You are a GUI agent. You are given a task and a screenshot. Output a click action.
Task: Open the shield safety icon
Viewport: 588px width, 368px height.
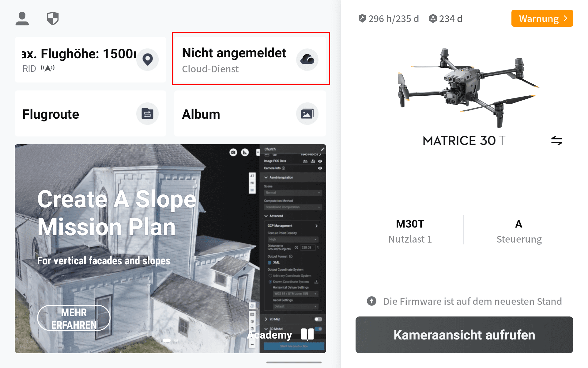point(53,19)
